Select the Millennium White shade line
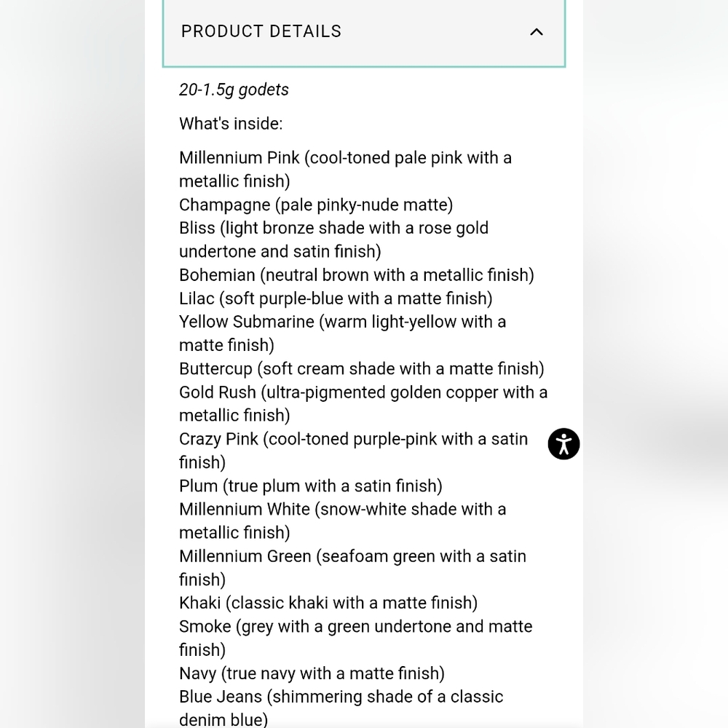728x728 pixels. click(x=343, y=521)
